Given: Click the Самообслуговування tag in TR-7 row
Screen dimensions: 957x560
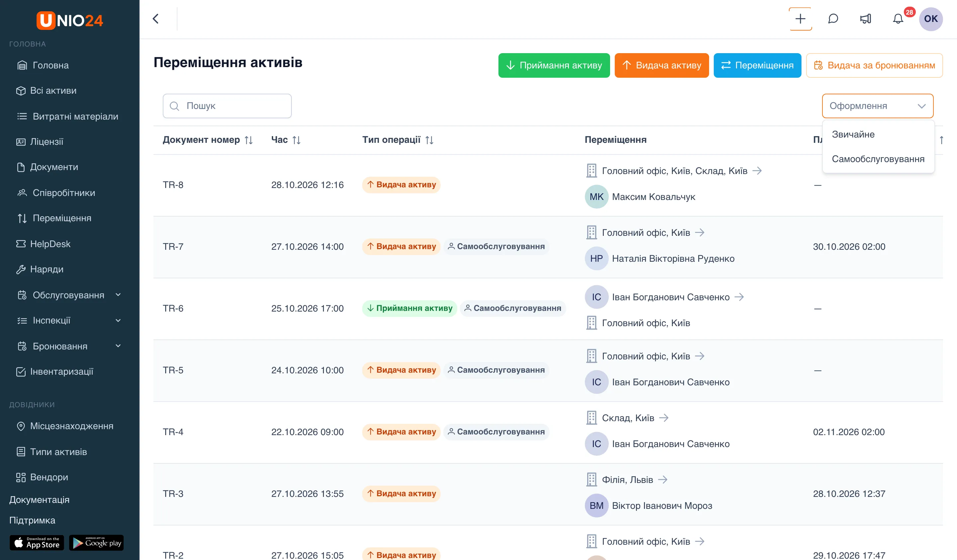Looking at the screenshot, I should tap(496, 246).
